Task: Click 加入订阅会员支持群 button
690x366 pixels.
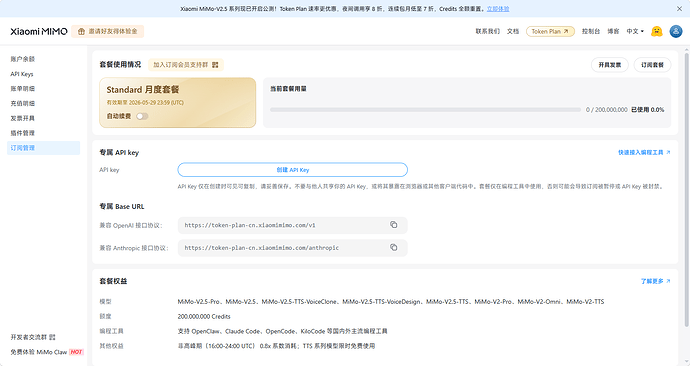Action: tap(186, 65)
